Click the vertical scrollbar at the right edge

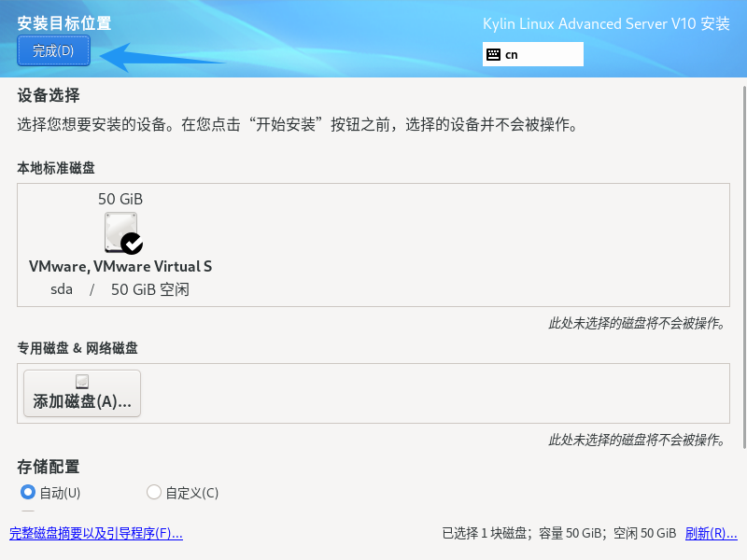click(744, 267)
